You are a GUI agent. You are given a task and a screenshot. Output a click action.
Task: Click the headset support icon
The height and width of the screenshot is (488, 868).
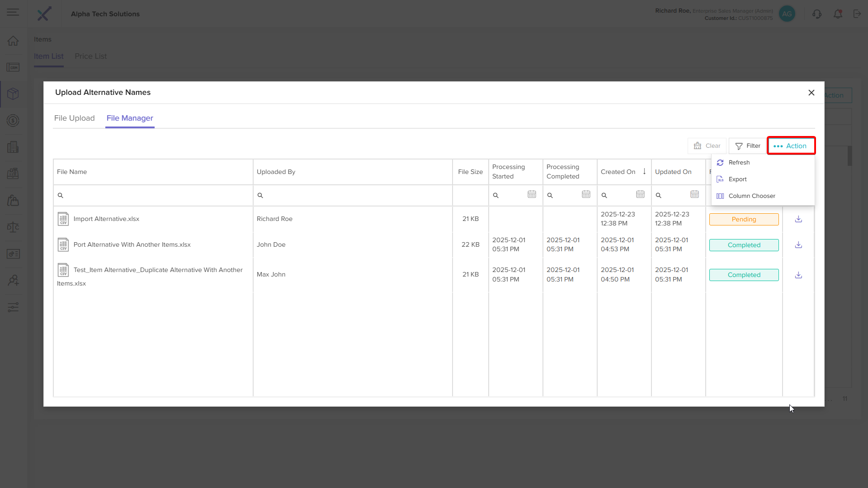[x=816, y=14]
